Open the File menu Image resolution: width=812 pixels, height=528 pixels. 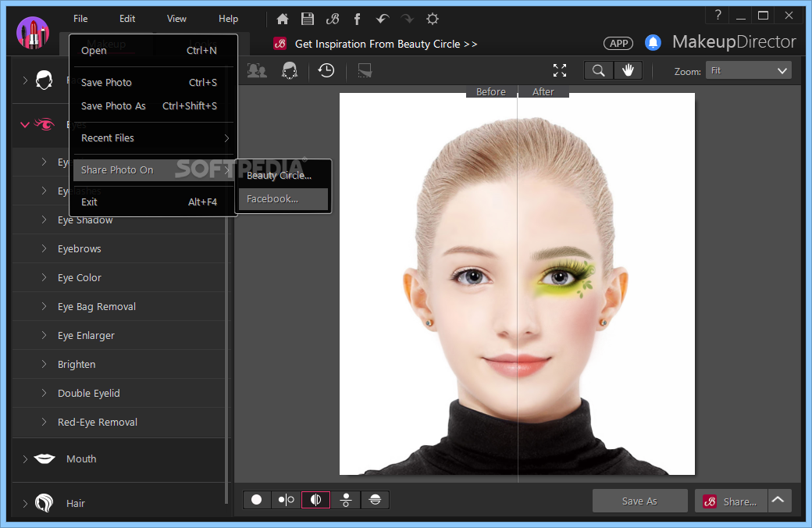80,19
